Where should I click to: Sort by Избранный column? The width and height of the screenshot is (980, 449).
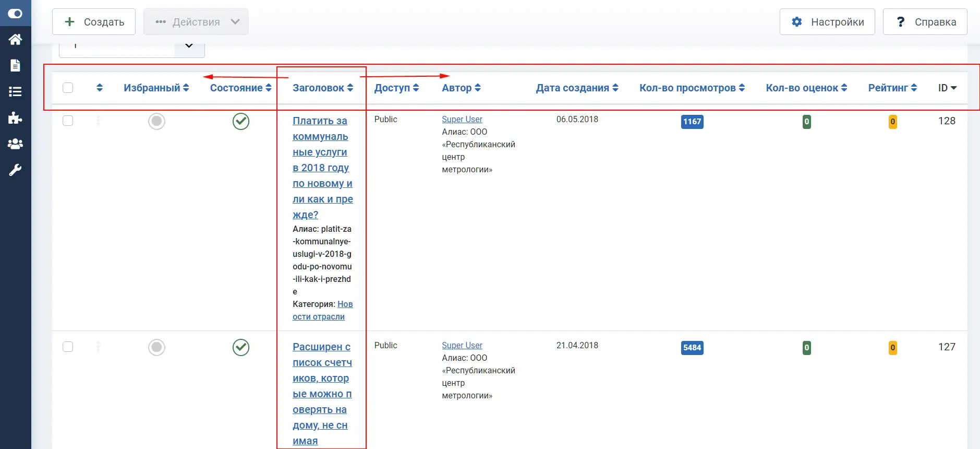(x=156, y=88)
